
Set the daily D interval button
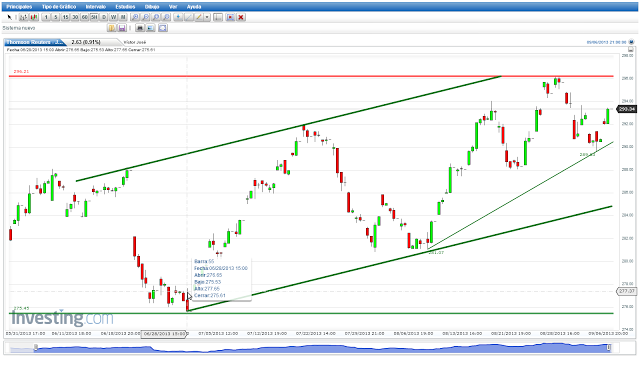[x=104, y=17]
